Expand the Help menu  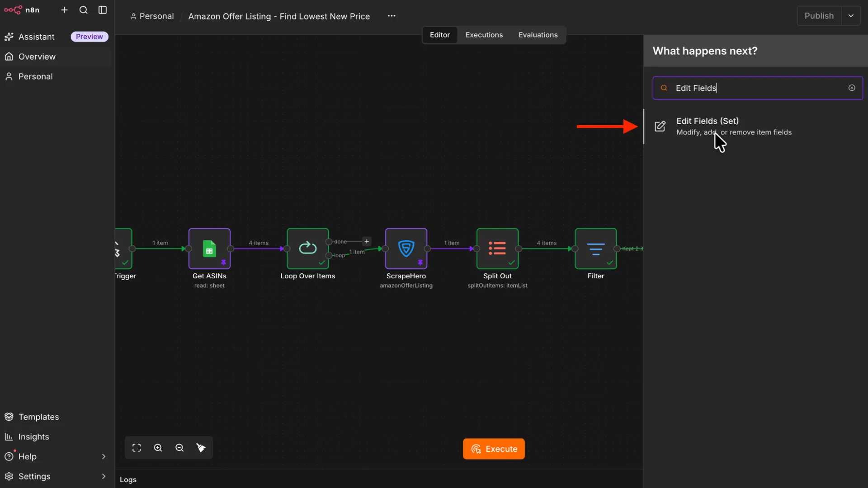pos(56,456)
